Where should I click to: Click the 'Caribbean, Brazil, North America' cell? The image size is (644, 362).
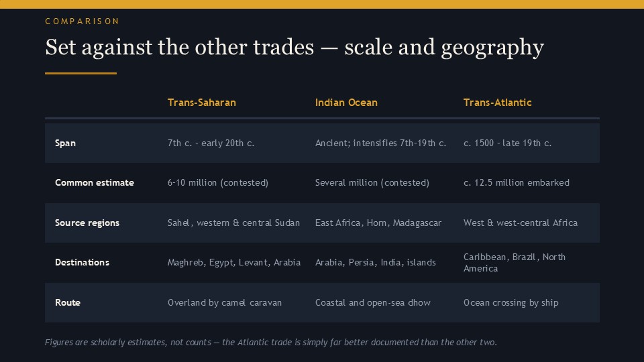point(515,263)
